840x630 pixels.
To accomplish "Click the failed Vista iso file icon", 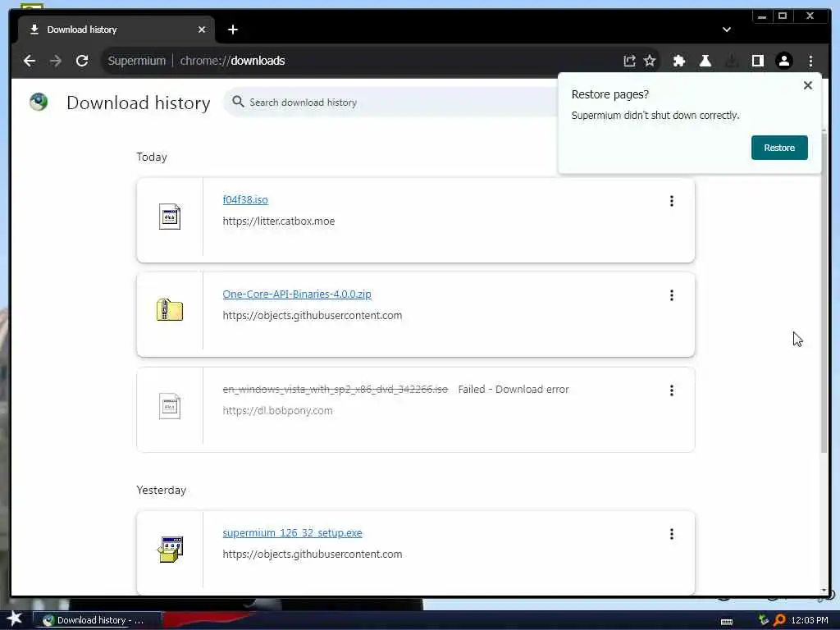I will pos(169,406).
